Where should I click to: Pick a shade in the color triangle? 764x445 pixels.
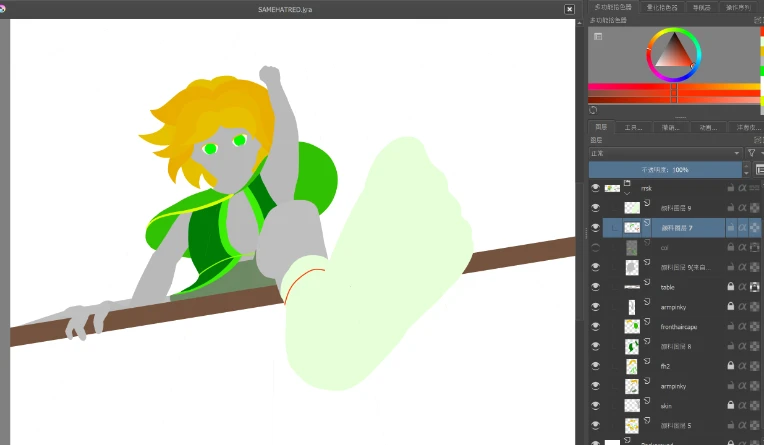(x=674, y=54)
